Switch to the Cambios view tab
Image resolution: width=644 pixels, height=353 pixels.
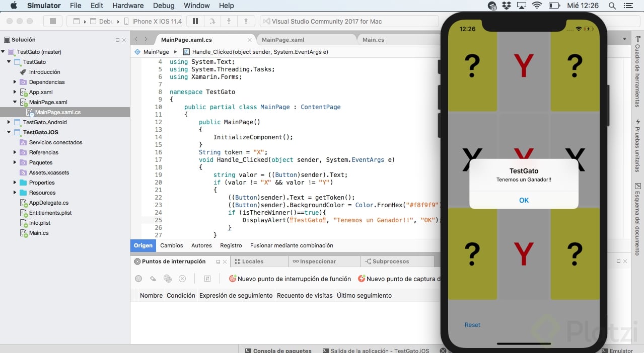[x=172, y=245]
